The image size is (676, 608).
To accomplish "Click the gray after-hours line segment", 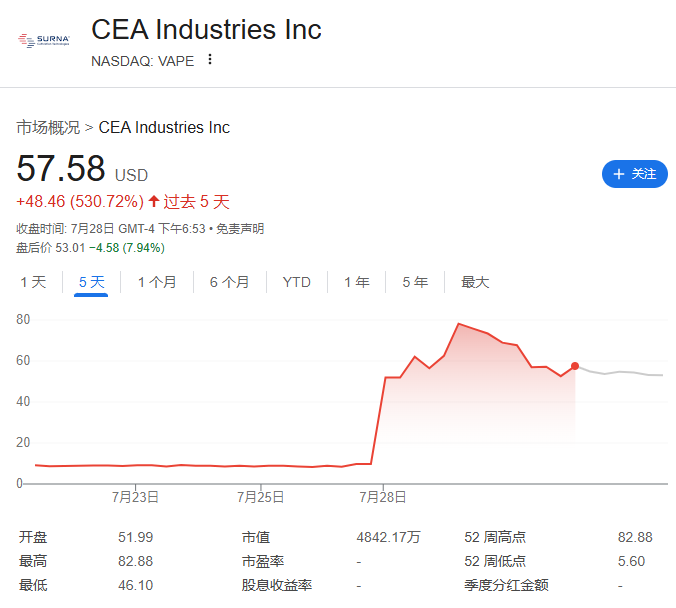I will pyautogui.click(x=620, y=372).
